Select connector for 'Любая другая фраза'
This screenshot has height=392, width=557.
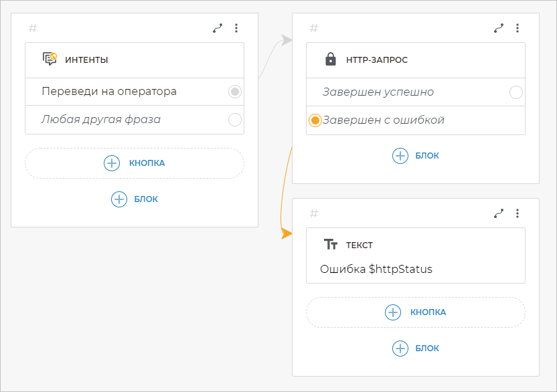coord(234,120)
